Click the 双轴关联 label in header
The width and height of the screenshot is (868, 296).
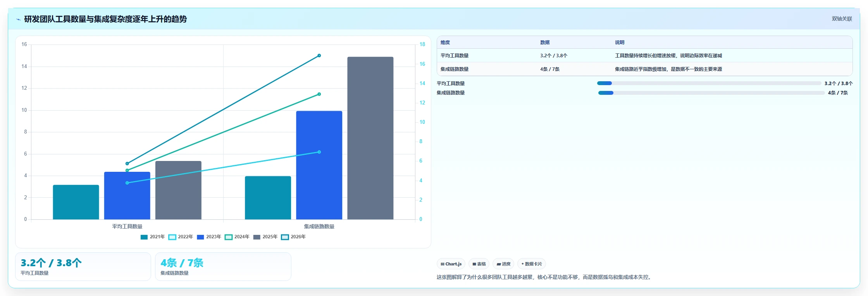[x=842, y=19]
